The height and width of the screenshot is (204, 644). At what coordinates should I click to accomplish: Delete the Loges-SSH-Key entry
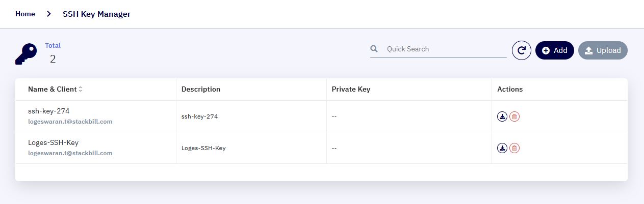coord(514,148)
